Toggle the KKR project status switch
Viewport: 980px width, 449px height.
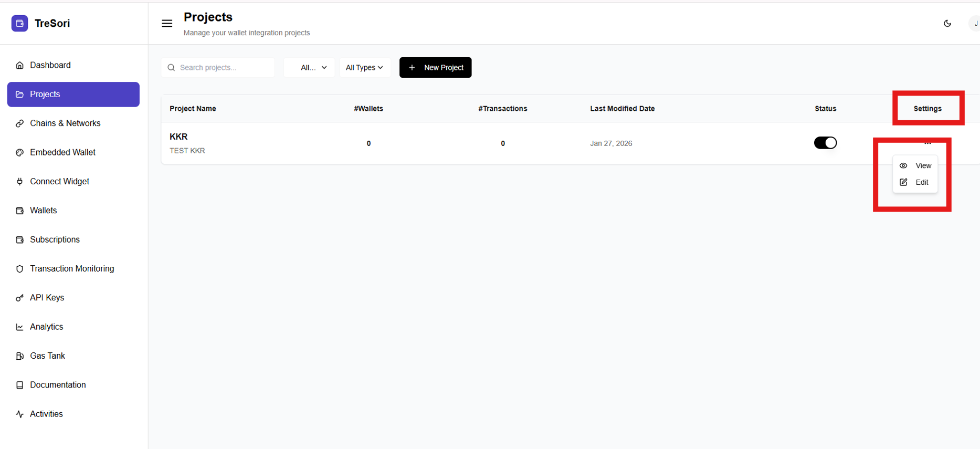click(825, 143)
